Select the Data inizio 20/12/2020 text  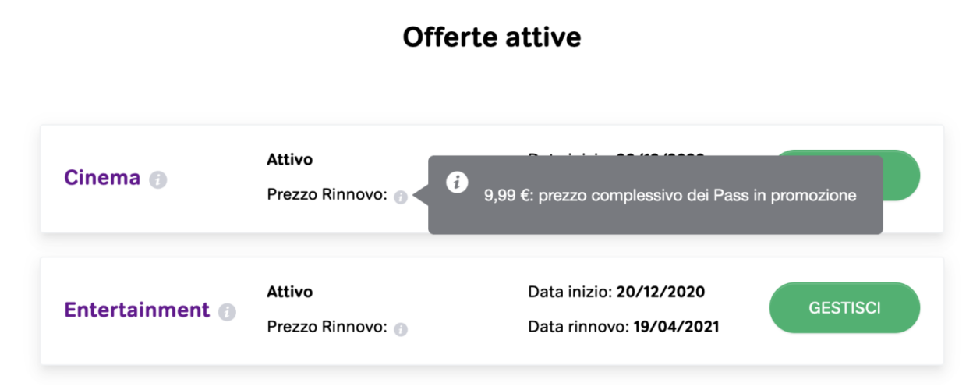(x=616, y=292)
